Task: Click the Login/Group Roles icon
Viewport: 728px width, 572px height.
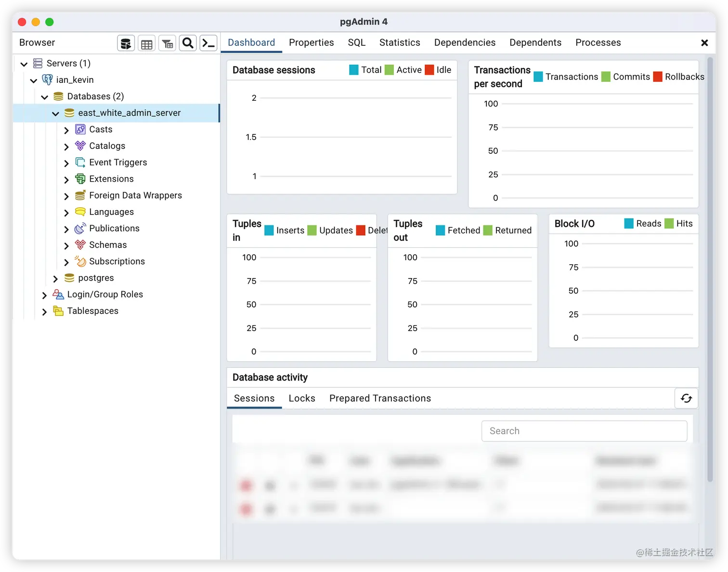Action: point(58,294)
